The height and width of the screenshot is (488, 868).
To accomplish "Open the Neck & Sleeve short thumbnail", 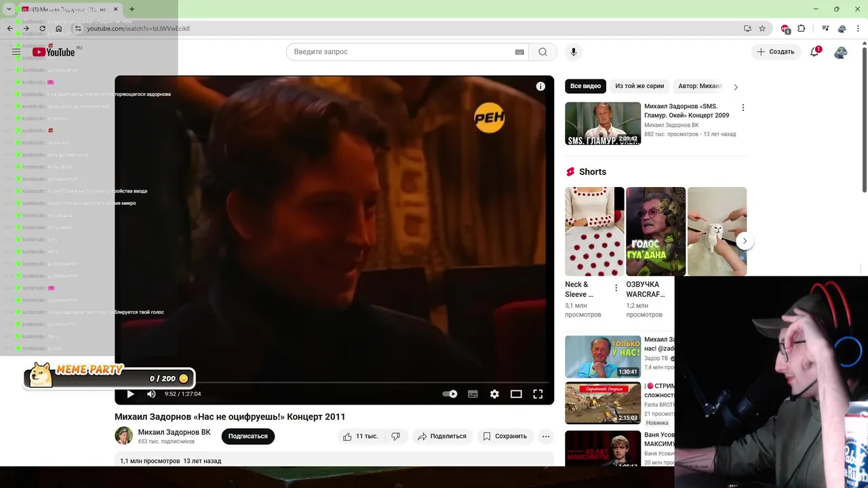I will 595,231.
